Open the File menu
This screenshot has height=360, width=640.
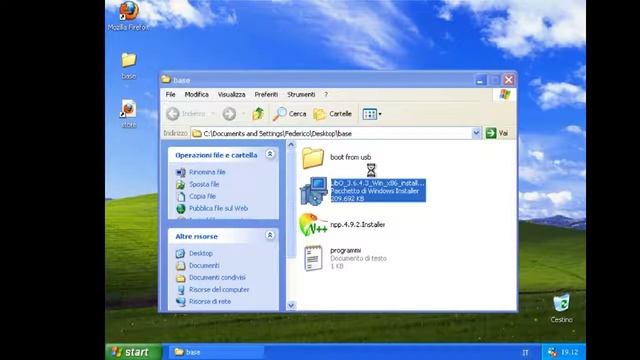pyautogui.click(x=170, y=94)
